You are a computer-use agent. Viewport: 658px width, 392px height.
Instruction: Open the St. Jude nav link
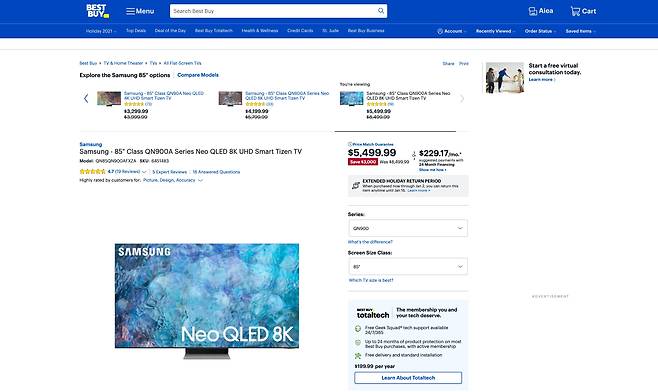(330, 31)
